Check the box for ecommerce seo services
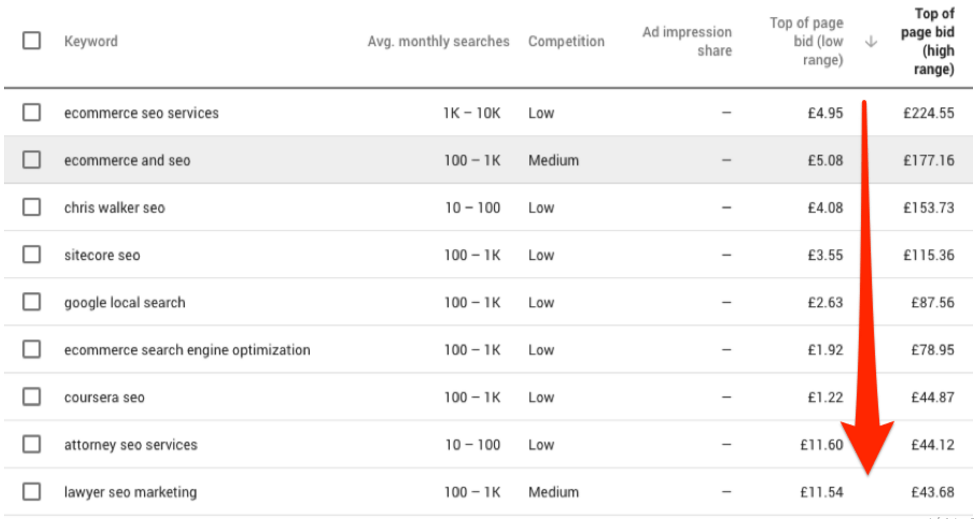974x519 pixels. [x=32, y=113]
